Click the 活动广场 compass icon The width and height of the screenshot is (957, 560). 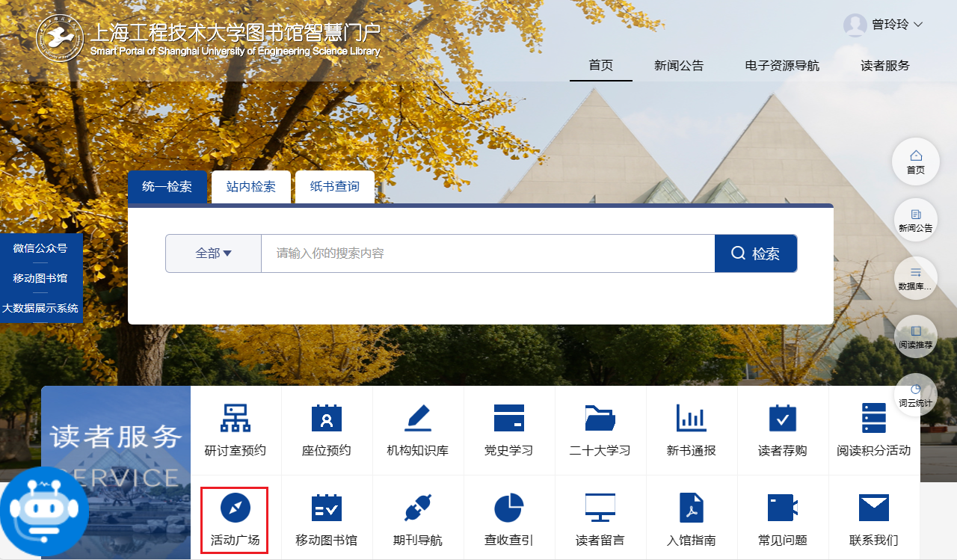[235, 508]
